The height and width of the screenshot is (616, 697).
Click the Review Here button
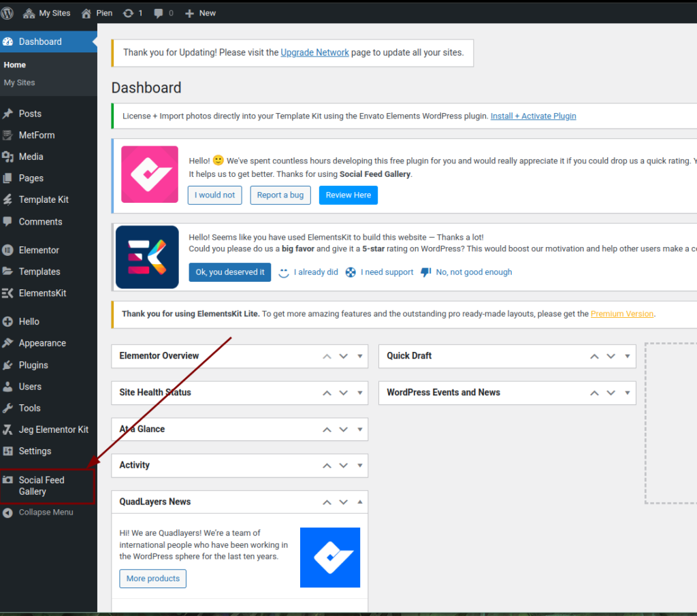[348, 195]
